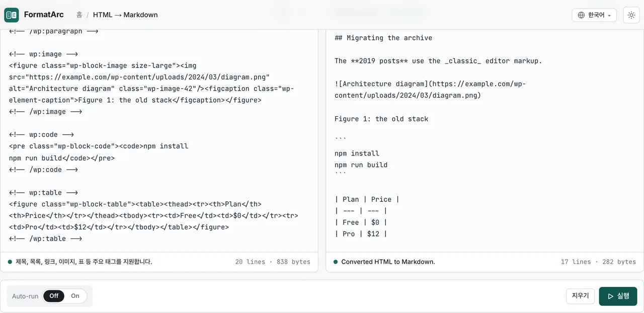Click the '| Pro | $12 |' output row
Viewport: 644px width, 313px height.
tap(361, 233)
